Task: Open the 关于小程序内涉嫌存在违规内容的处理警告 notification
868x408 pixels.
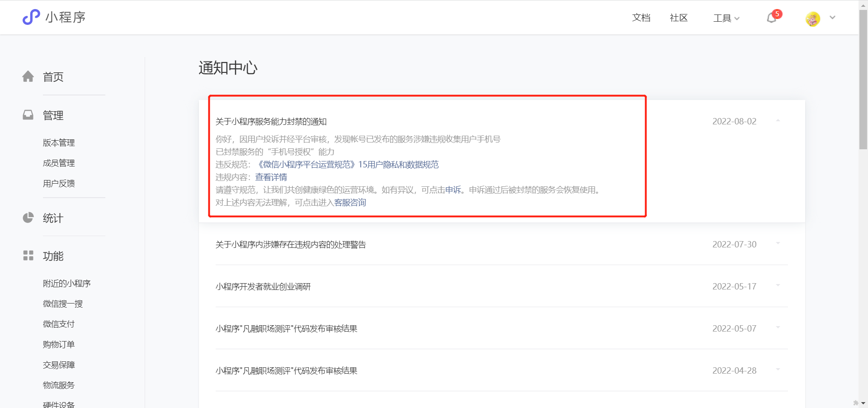Action: coord(291,244)
